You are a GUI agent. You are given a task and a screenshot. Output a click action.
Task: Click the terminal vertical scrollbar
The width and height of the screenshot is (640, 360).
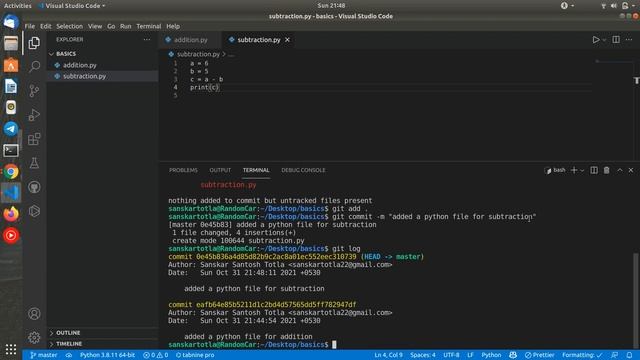click(636, 300)
